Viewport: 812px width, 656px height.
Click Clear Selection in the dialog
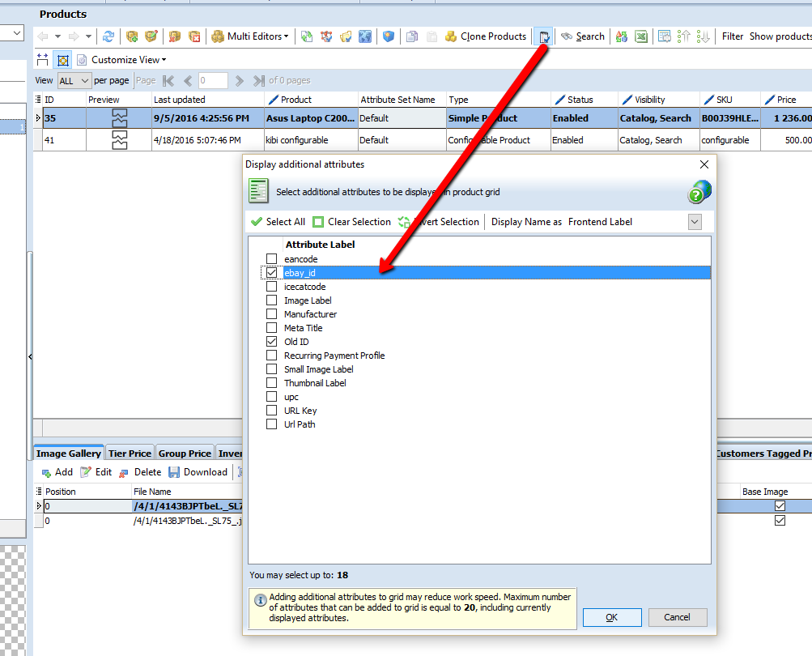[351, 222]
